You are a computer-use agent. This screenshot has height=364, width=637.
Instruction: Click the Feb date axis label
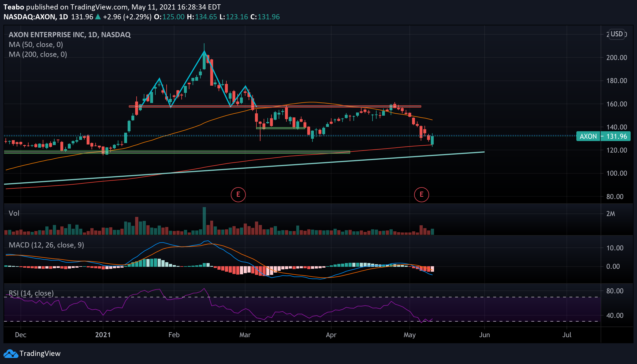click(x=174, y=335)
